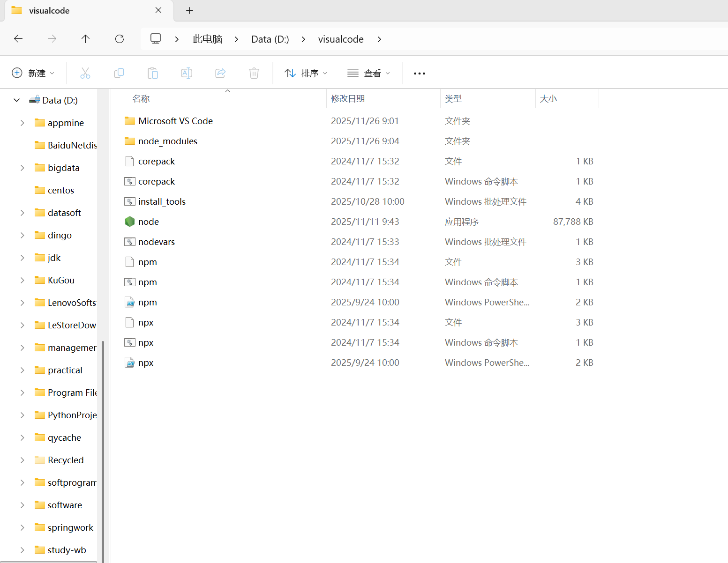Click the Cut scissors icon
728x563 pixels.
pyautogui.click(x=85, y=73)
